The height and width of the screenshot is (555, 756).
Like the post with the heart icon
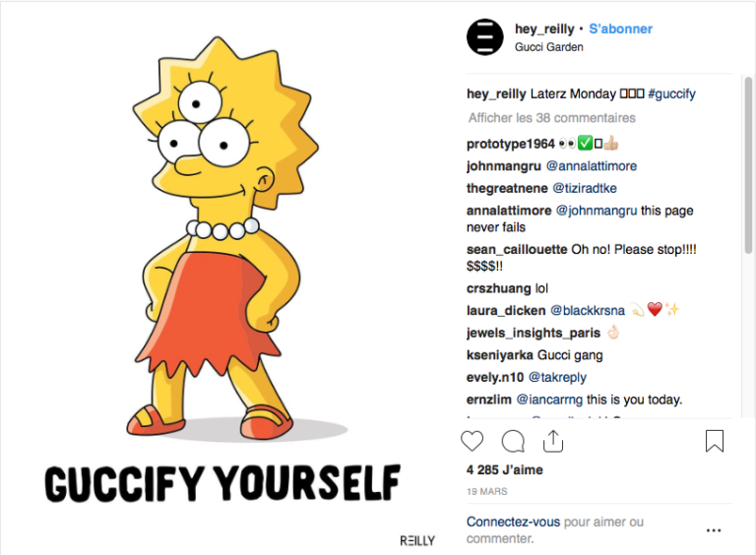(472, 441)
